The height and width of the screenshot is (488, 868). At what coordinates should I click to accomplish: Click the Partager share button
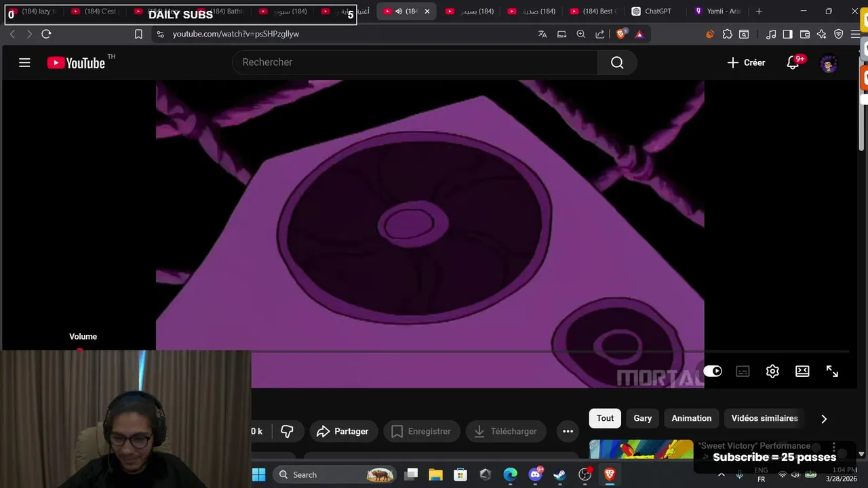(x=342, y=431)
